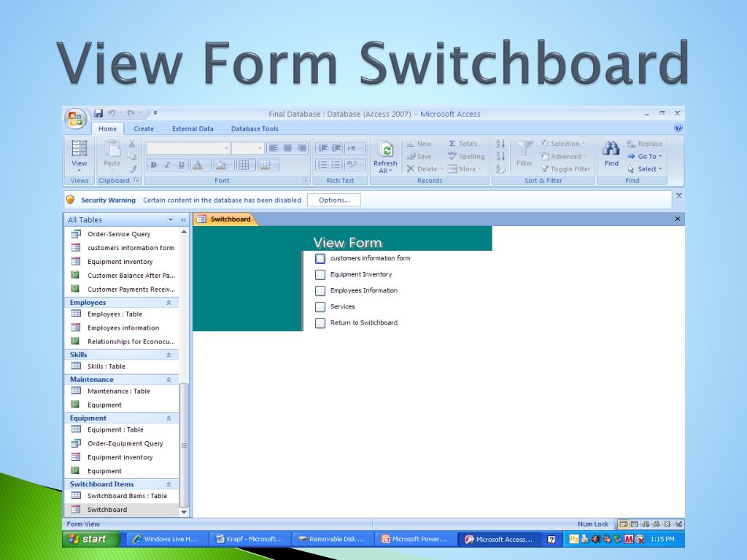Open the Database Tools ribbon tab
747x560 pixels.
255,128
